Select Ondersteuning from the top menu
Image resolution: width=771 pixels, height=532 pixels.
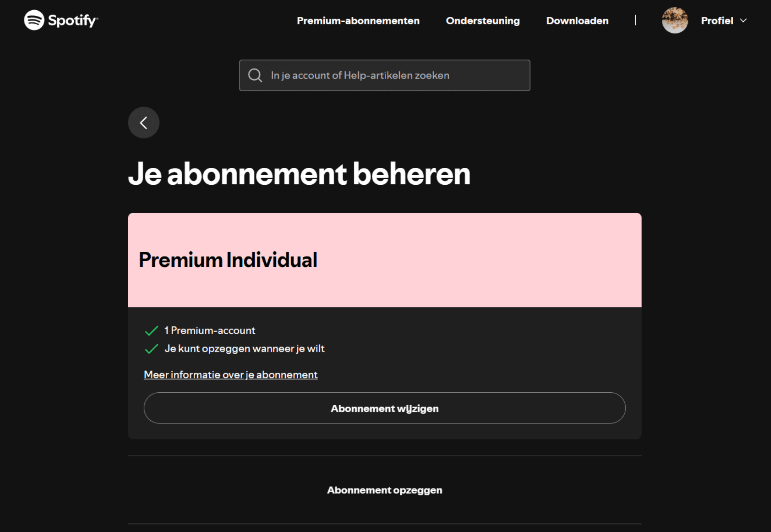483,21
